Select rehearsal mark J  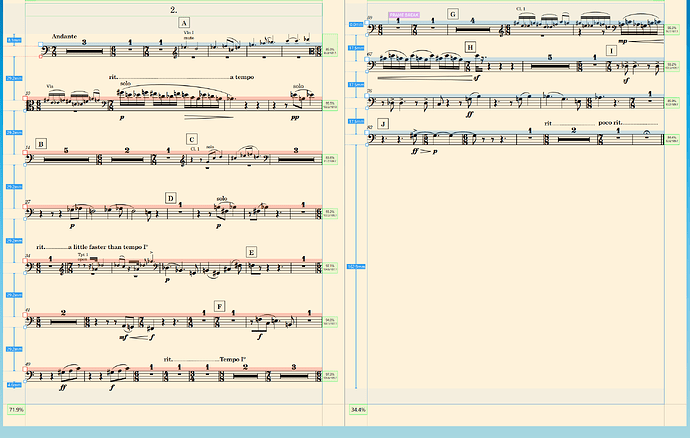click(383, 124)
